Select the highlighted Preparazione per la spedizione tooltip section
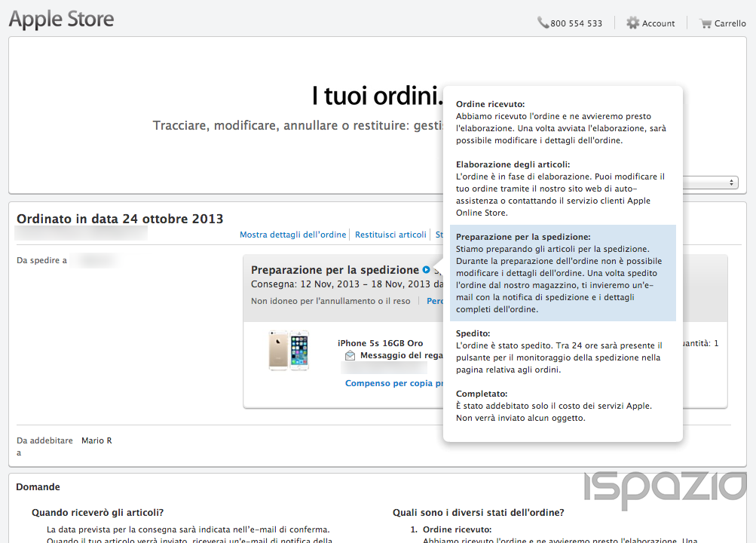Image resolution: width=756 pixels, height=543 pixels. tap(562, 273)
